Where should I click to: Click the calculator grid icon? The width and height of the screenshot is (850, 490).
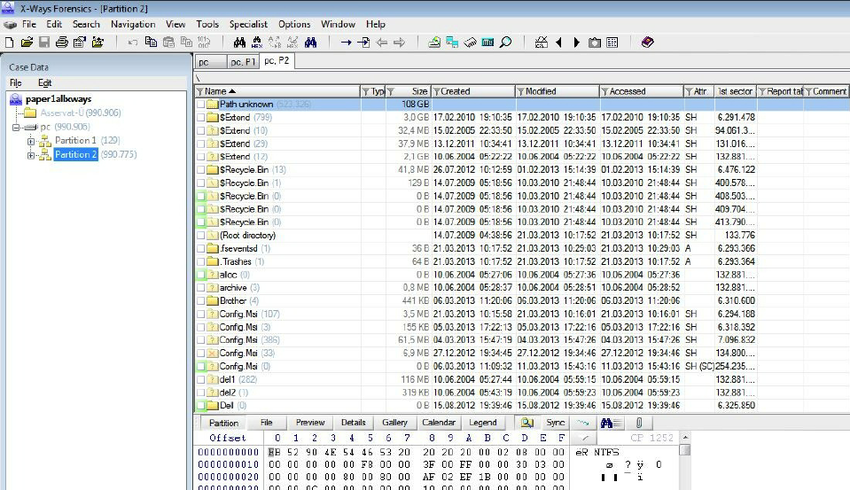pyautogui.click(x=612, y=42)
